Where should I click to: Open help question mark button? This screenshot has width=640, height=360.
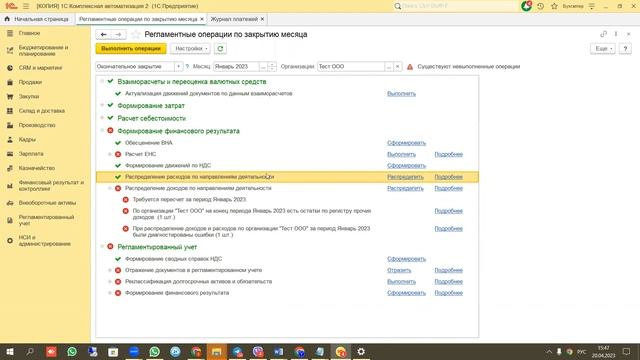(x=625, y=49)
